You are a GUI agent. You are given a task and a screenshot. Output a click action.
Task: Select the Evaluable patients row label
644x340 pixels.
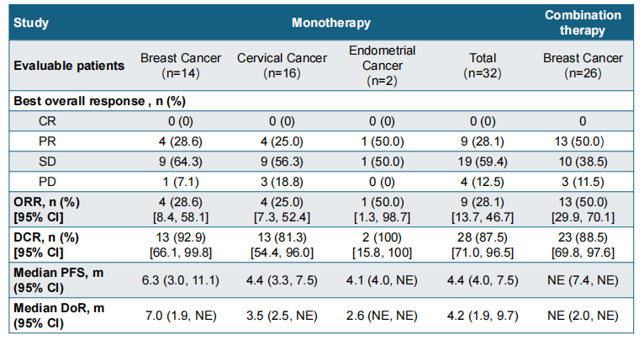point(69,65)
